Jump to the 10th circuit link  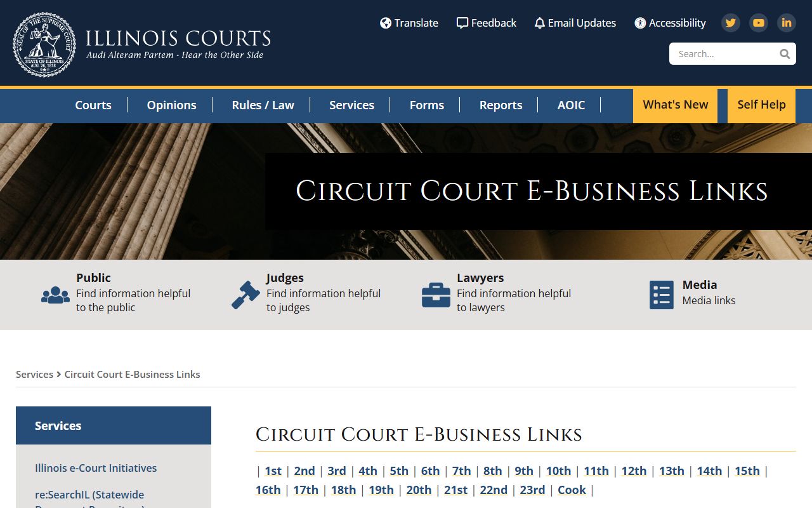click(x=558, y=471)
